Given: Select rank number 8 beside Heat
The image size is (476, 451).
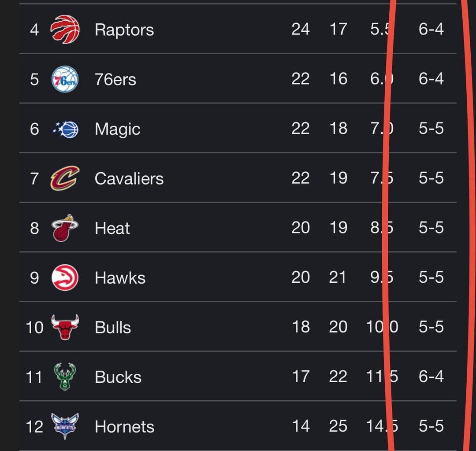Looking at the screenshot, I should [x=34, y=228].
